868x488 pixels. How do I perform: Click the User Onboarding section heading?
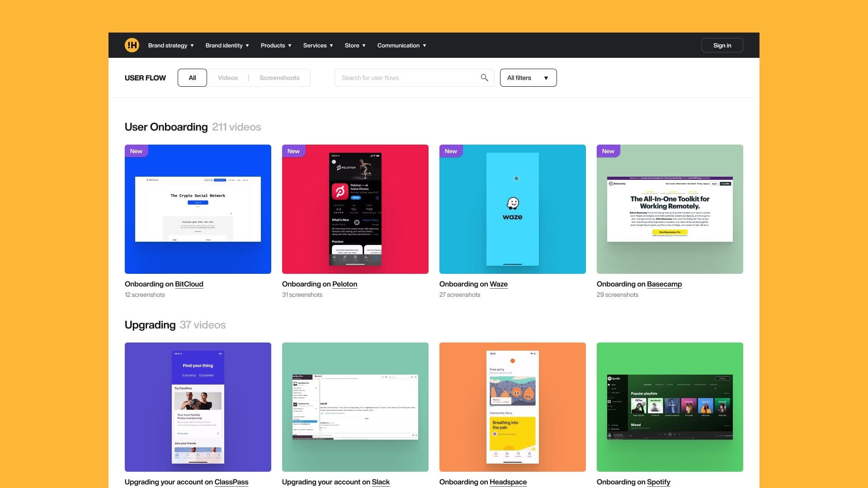pos(166,127)
